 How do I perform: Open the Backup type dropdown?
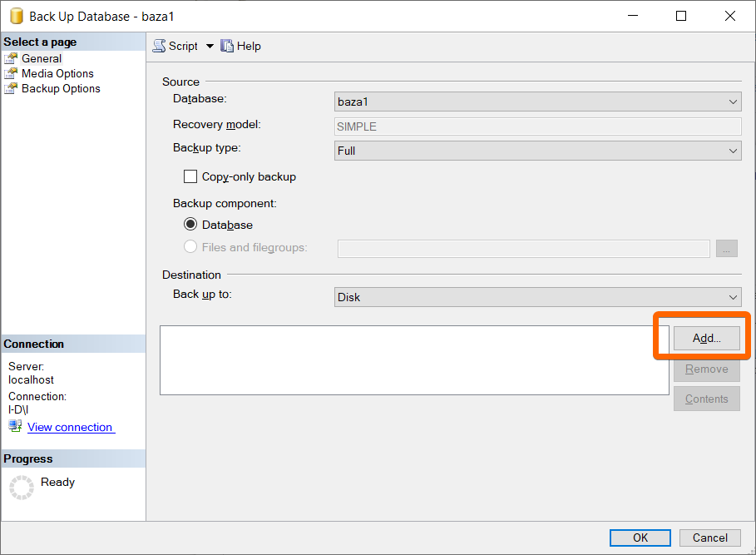tap(537, 151)
